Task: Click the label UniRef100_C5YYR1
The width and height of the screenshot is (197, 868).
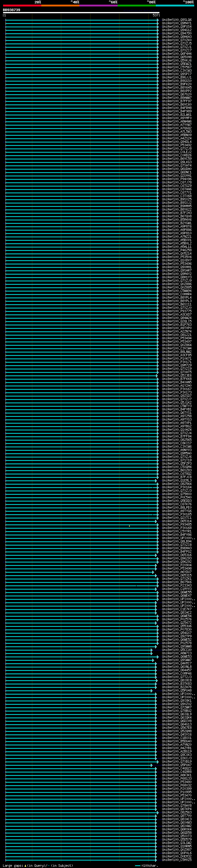Action: click(x=176, y=531)
